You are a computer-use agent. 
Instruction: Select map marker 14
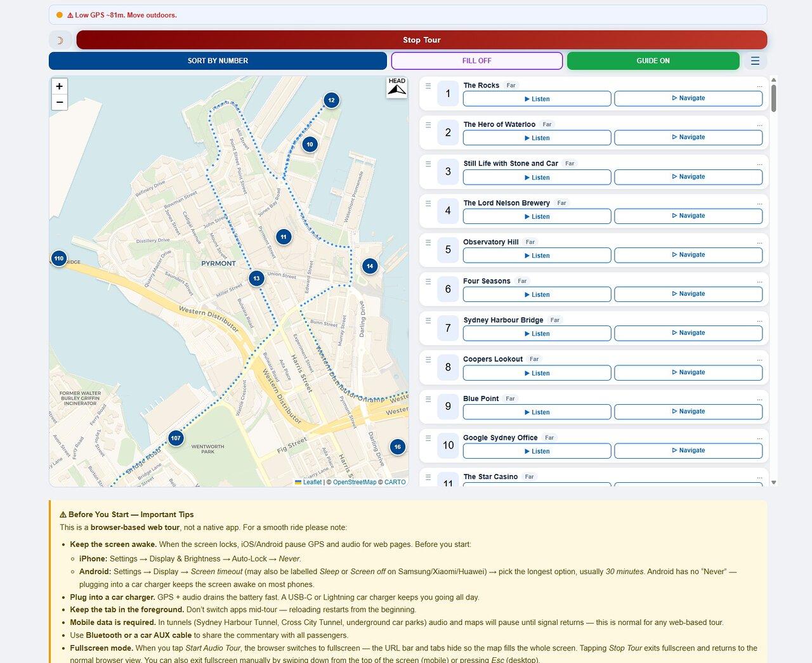pyautogui.click(x=370, y=266)
